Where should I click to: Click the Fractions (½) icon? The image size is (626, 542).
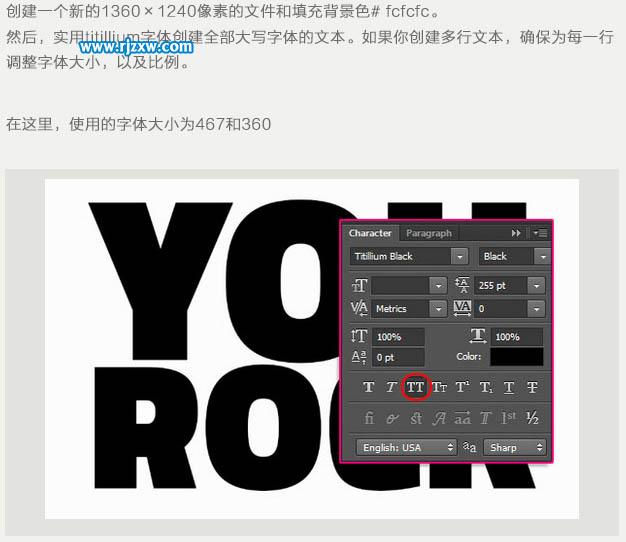pyautogui.click(x=532, y=418)
